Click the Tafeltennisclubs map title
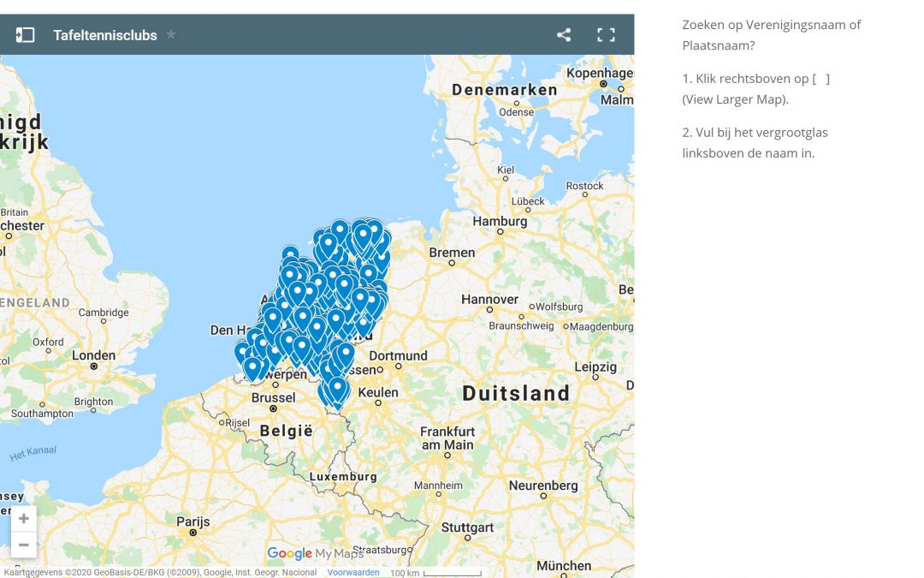 [105, 35]
